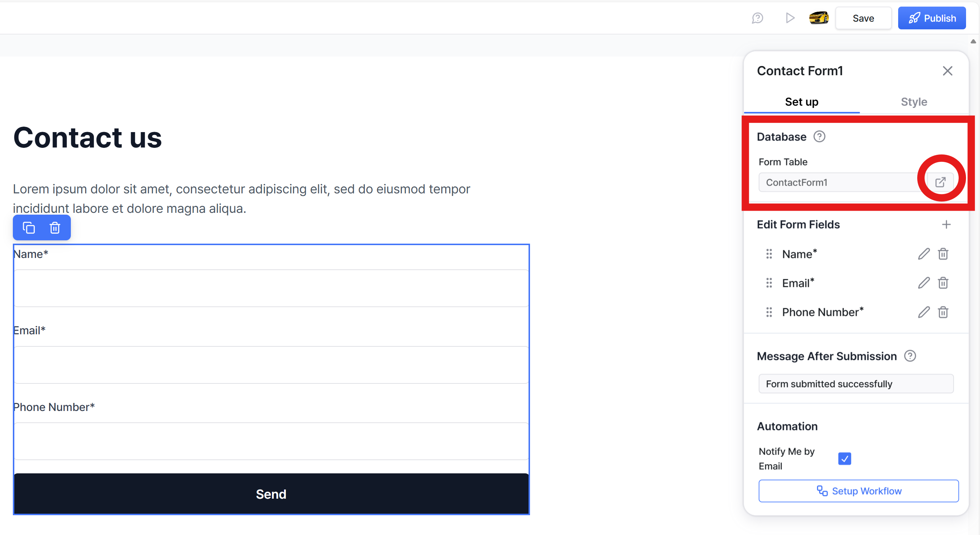Click the Publish button
Screen dimensions: 980x535
coord(932,18)
